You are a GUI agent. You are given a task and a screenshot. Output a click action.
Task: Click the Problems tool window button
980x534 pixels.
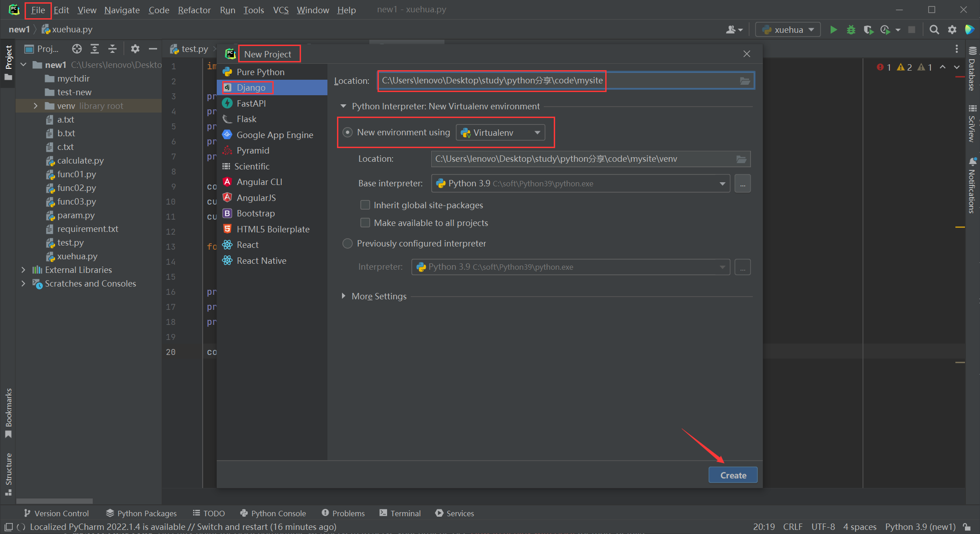point(343,513)
